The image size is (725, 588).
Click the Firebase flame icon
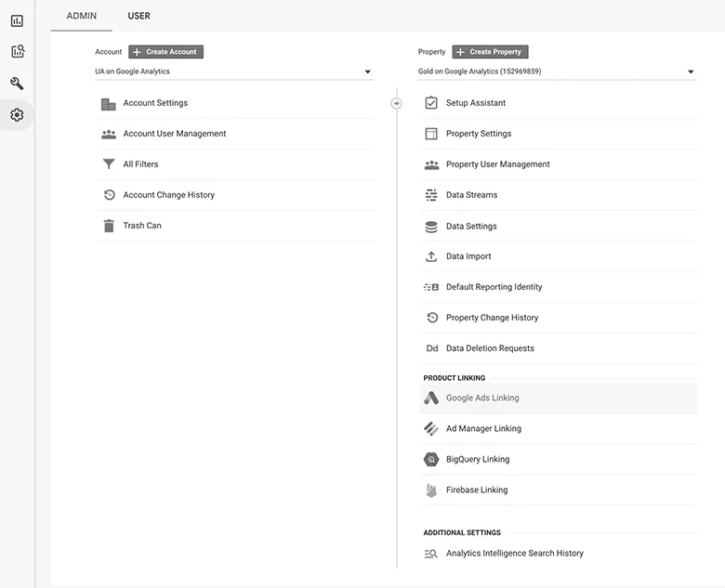click(x=431, y=490)
